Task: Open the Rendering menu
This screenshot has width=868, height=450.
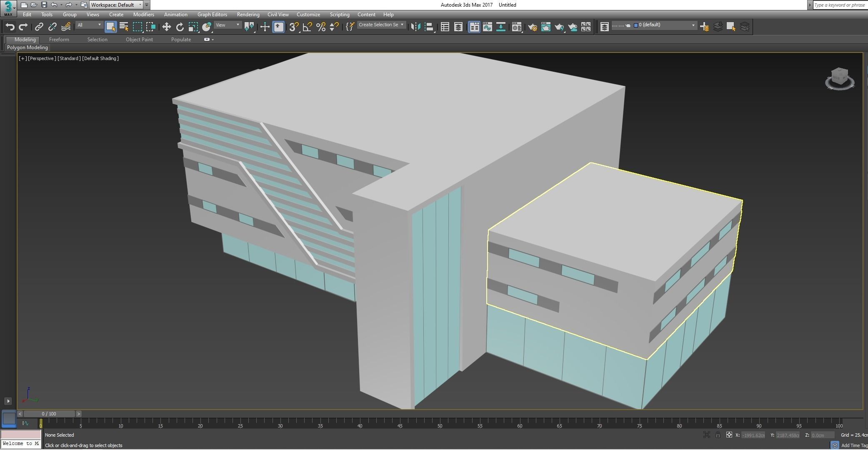Action: [x=248, y=15]
